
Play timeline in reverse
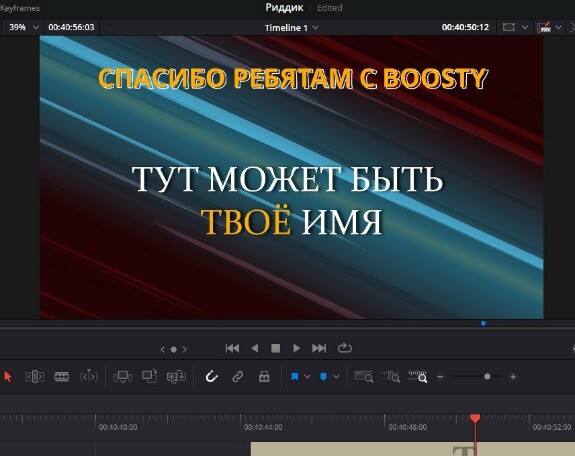tap(255, 348)
